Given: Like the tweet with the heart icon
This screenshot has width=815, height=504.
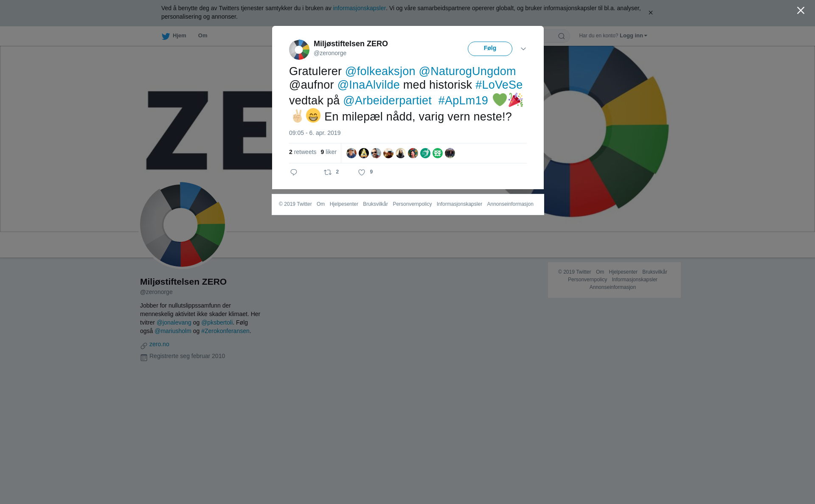Looking at the screenshot, I should [x=362, y=172].
